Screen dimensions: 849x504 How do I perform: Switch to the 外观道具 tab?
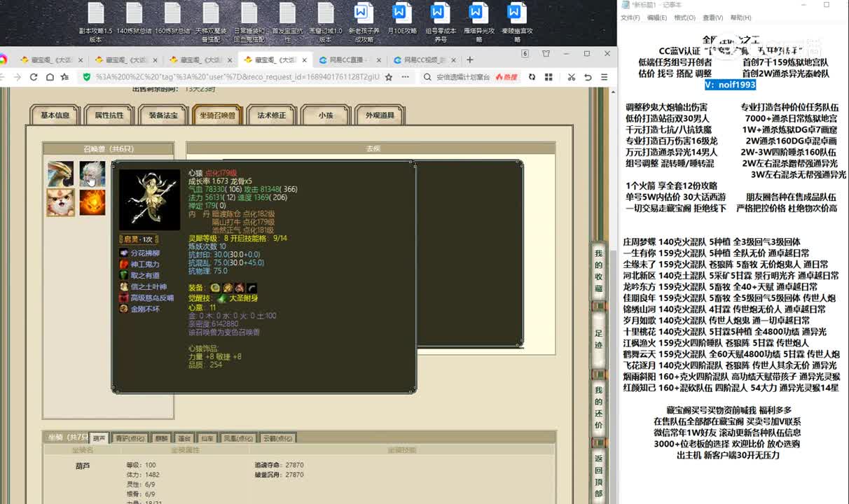click(380, 115)
